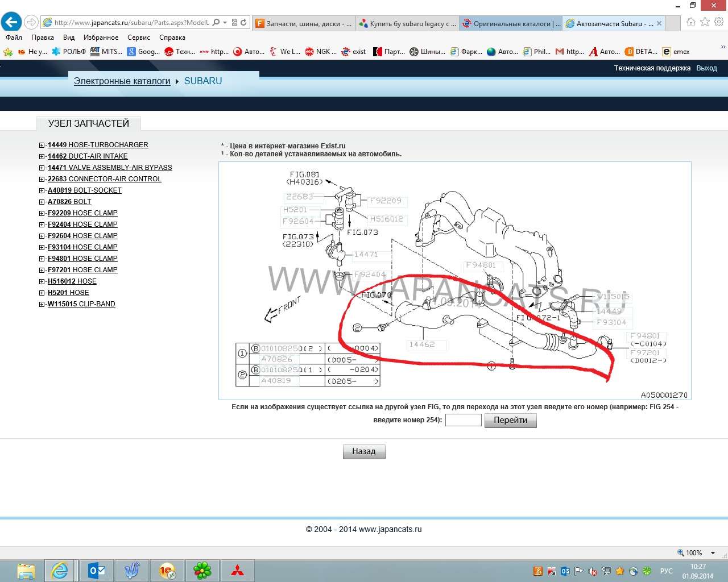
Task: Open the Фарк... favorites bookmark
Action: [x=466, y=52]
